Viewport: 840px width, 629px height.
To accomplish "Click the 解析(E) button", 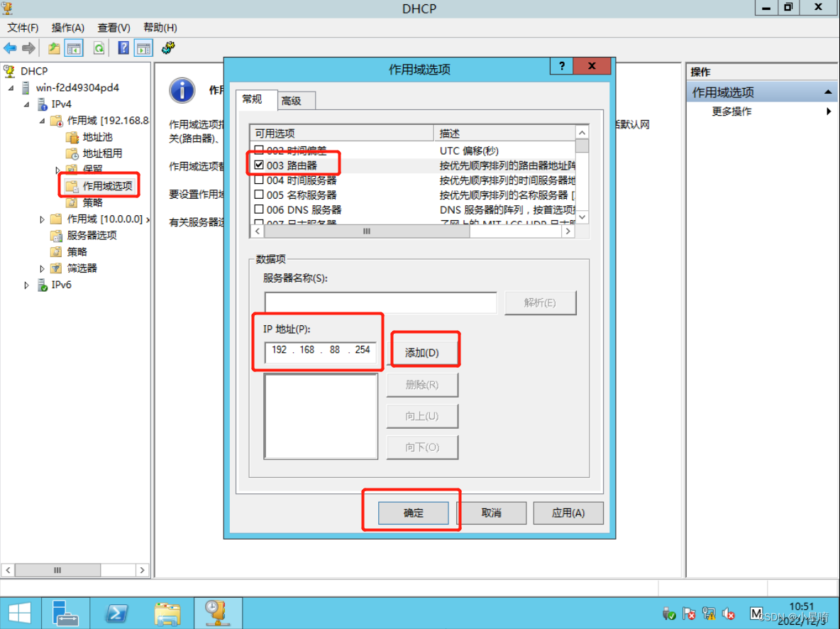I will (x=540, y=303).
